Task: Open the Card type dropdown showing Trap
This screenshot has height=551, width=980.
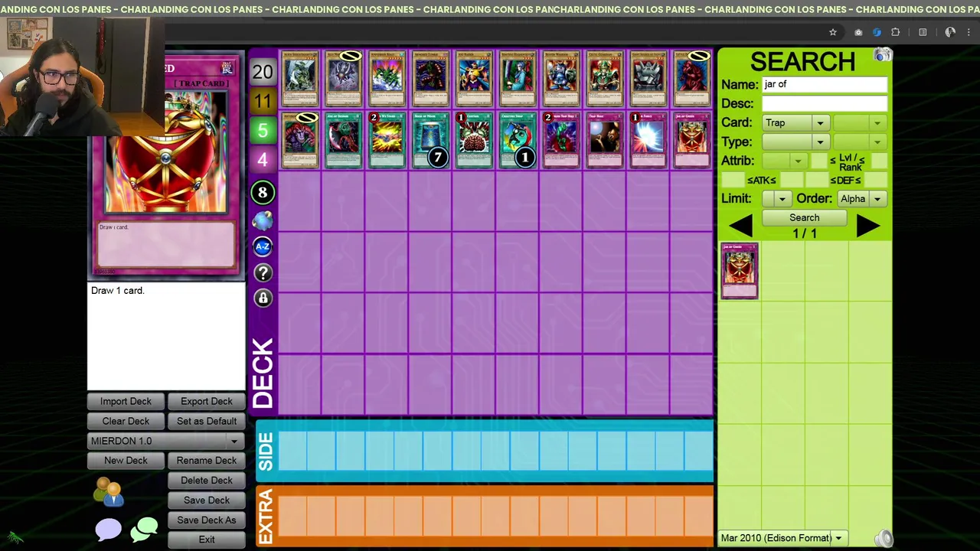Action: pyautogui.click(x=795, y=123)
